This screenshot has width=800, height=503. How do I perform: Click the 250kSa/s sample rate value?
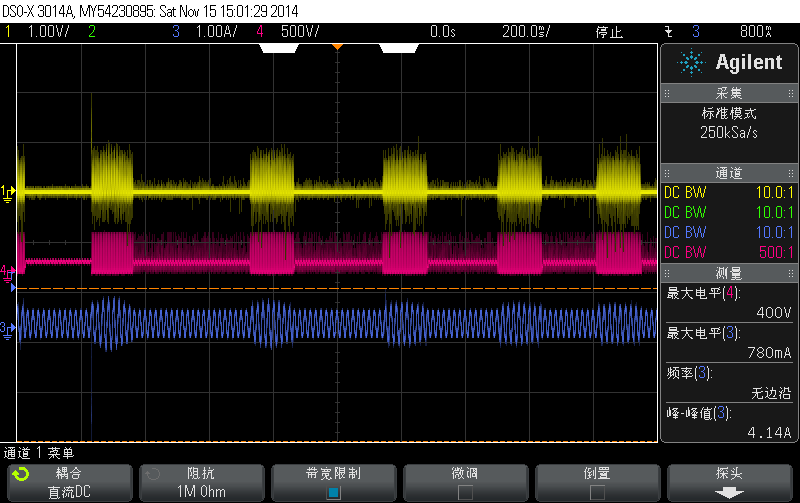(x=729, y=133)
